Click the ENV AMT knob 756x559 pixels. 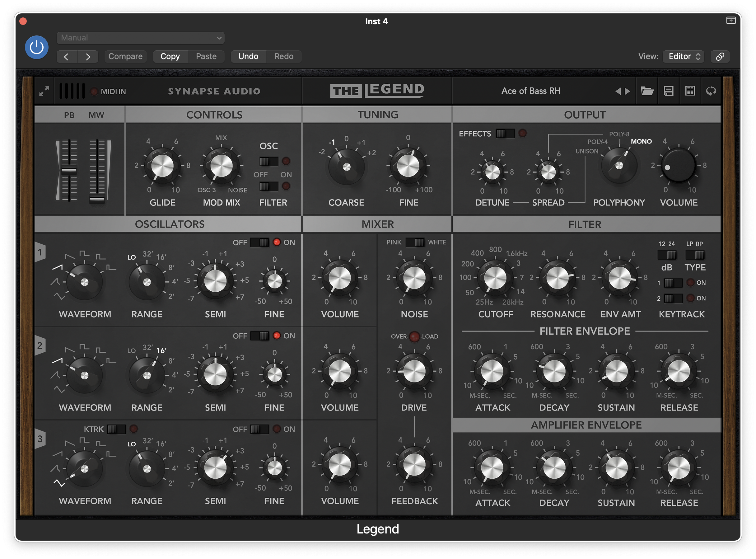tap(620, 278)
